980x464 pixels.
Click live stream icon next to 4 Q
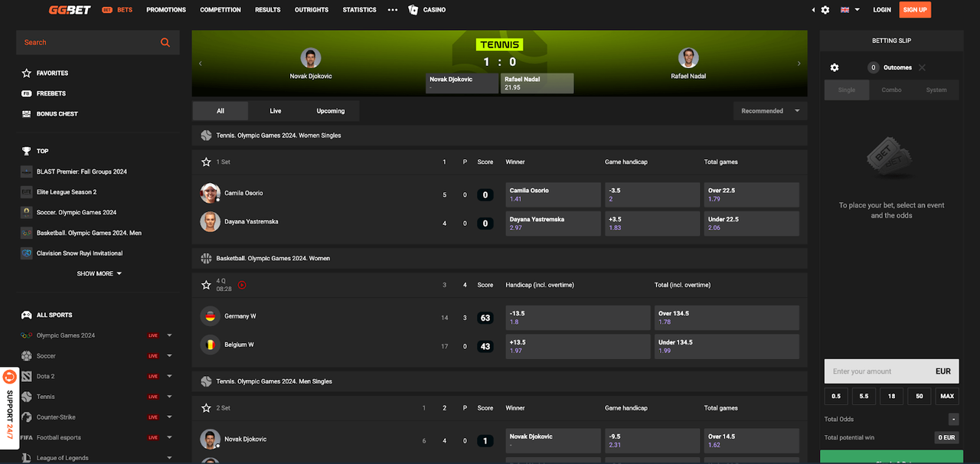242,285
